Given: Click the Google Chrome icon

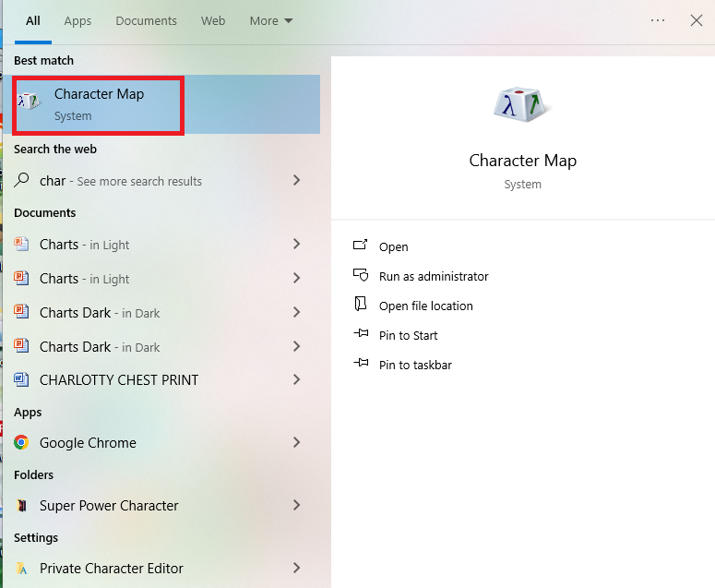Looking at the screenshot, I should click(21, 442).
